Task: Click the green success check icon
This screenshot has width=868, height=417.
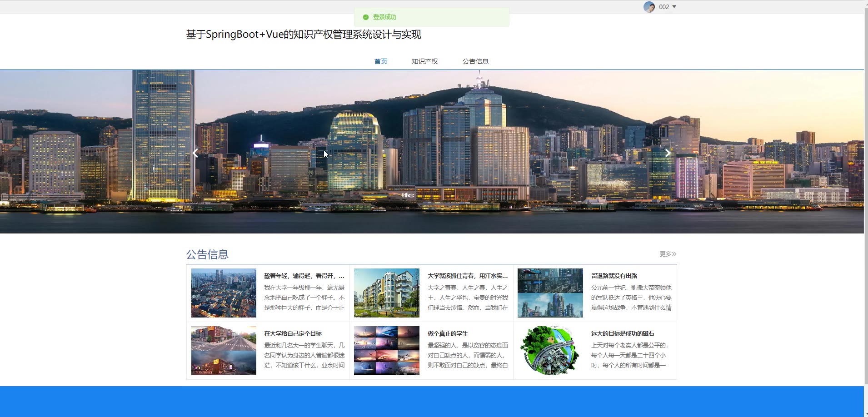Action: pyautogui.click(x=365, y=17)
